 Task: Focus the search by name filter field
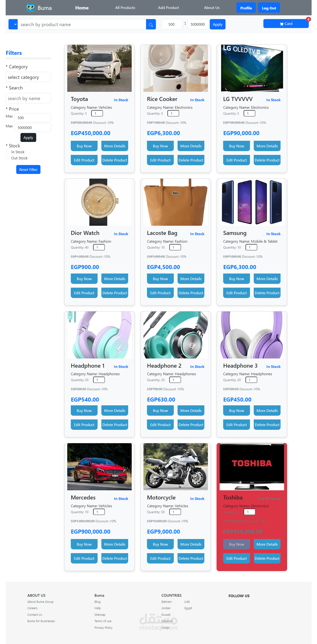tap(28, 98)
